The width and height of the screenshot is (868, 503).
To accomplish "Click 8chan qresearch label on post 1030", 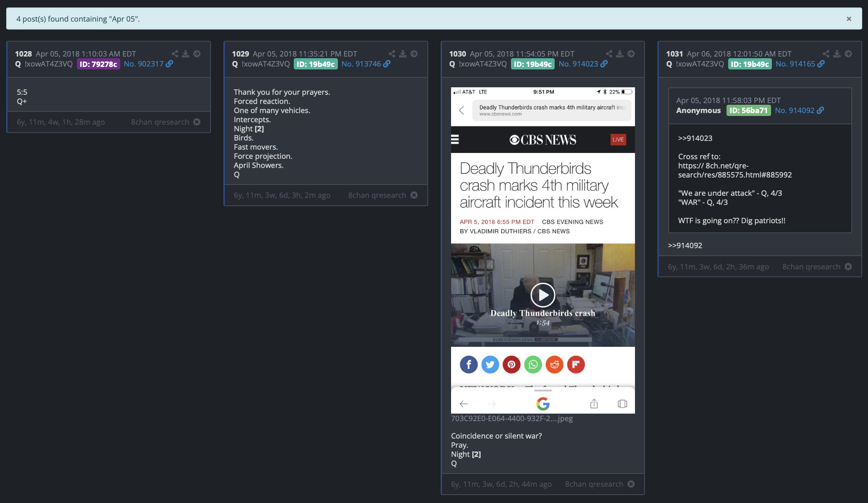I will point(594,484).
